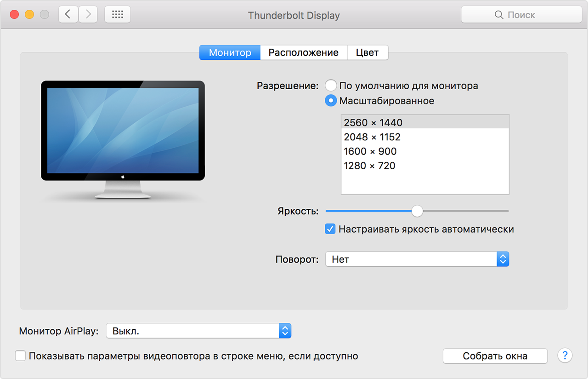Go forward with the right arrow button
This screenshot has width=588, height=379.
point(88,15)
